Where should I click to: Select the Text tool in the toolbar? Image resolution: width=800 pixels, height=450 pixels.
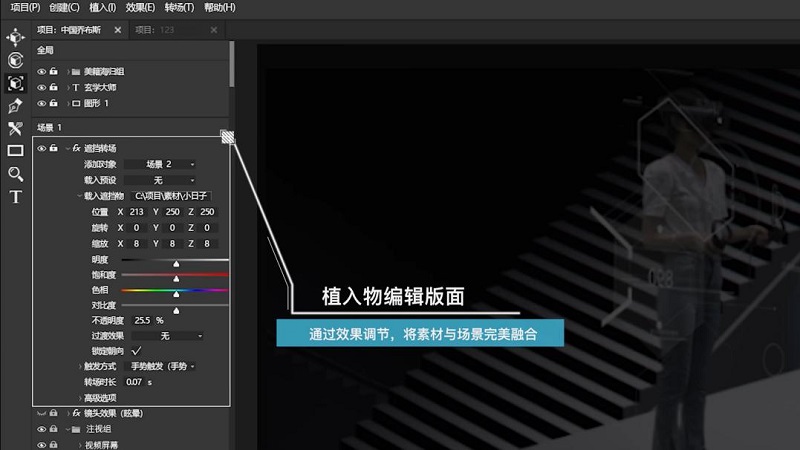[15, 197]
